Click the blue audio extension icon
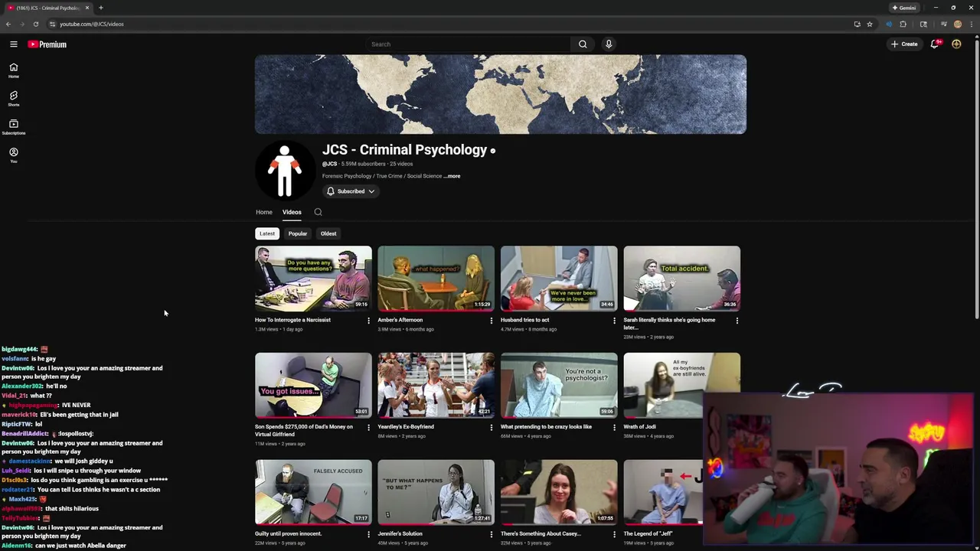The height and width of the screenshot is (551, 980). [889, 24]
